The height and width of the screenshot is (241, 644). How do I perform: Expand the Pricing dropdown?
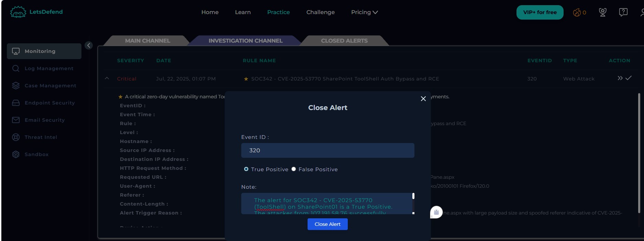(364, 12)
